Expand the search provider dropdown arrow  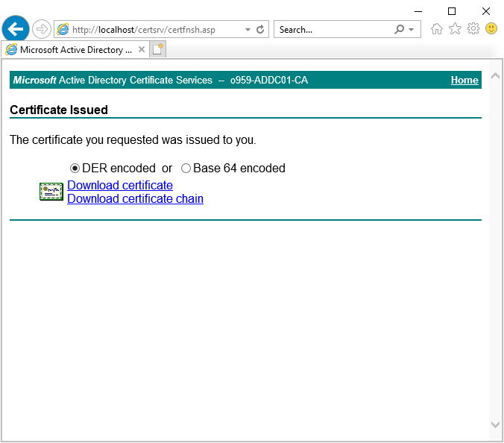pos(411,30)
